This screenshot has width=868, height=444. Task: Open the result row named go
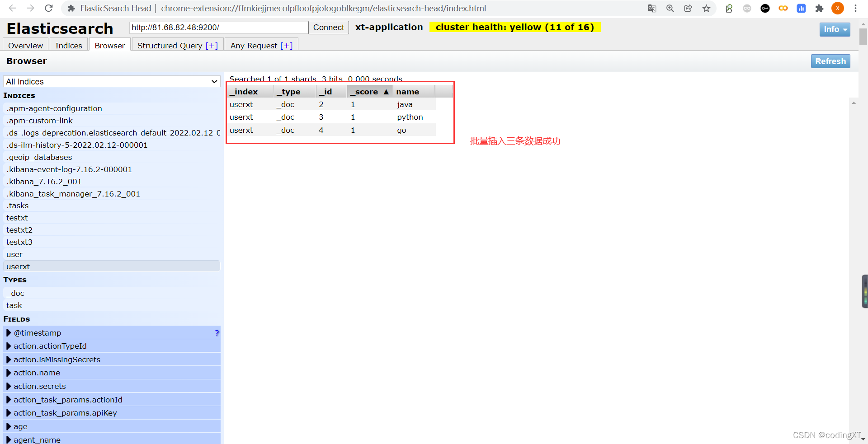tap(331, 130)
